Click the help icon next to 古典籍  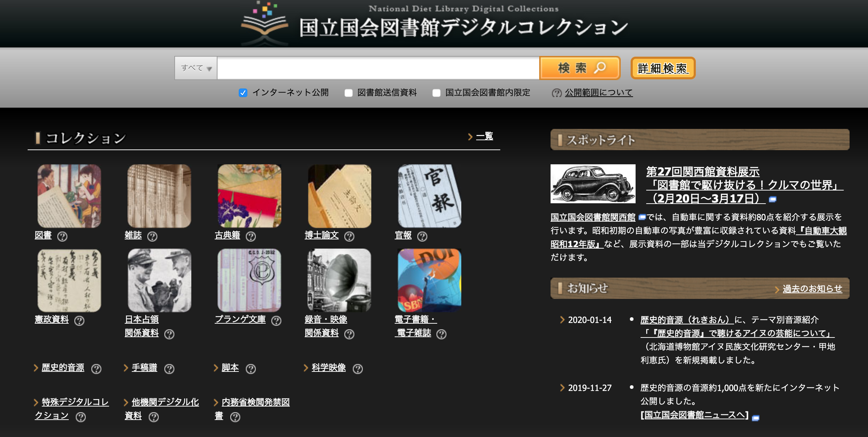click(251, 236)
